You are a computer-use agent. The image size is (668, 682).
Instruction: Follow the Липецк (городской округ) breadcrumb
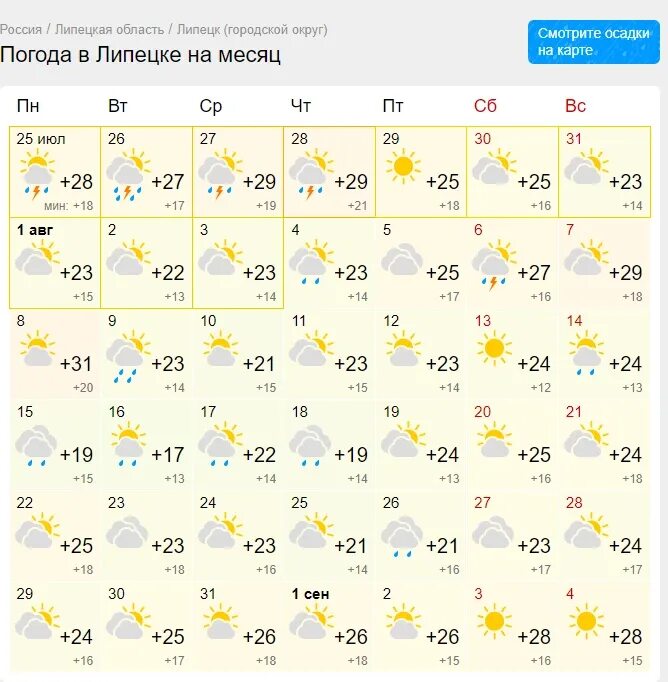click(x=252, y=30)
